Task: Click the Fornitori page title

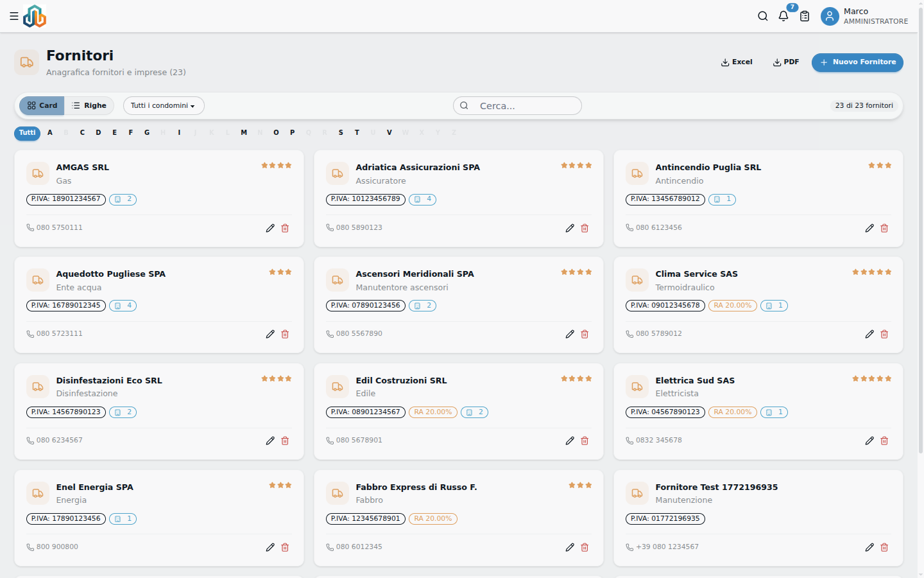Action: click(80, 55)
